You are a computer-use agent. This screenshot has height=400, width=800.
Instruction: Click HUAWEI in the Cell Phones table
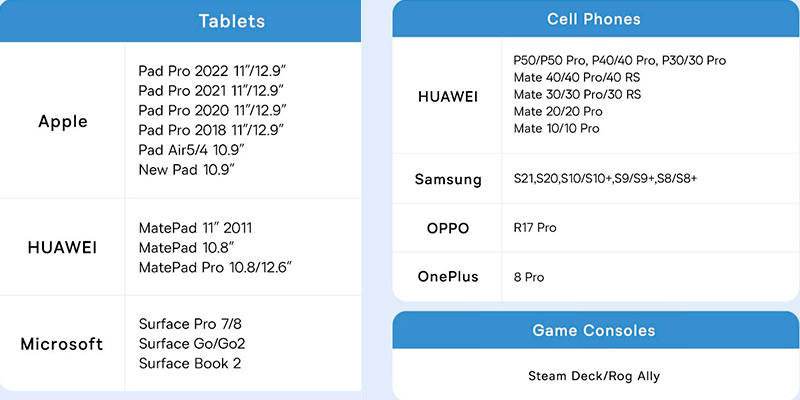[447, 95]
